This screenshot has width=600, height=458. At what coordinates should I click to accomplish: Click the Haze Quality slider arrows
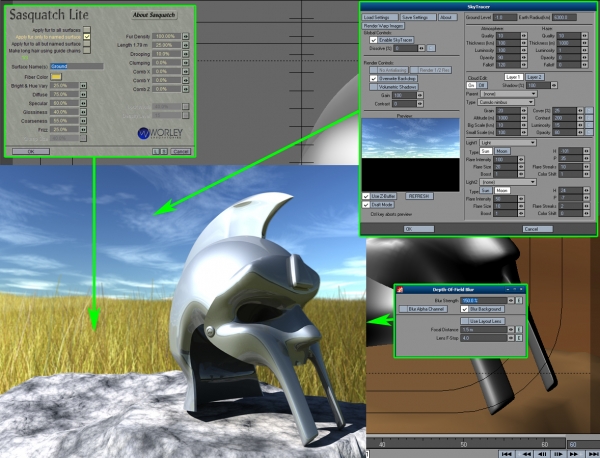point(584,36)
